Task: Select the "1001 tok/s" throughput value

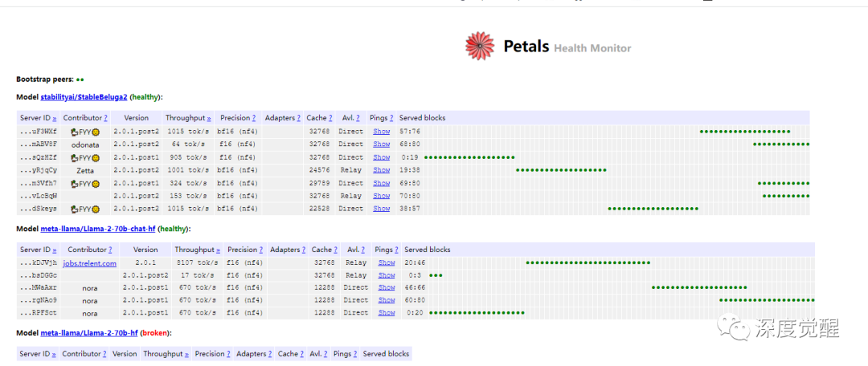Action: 188,170
